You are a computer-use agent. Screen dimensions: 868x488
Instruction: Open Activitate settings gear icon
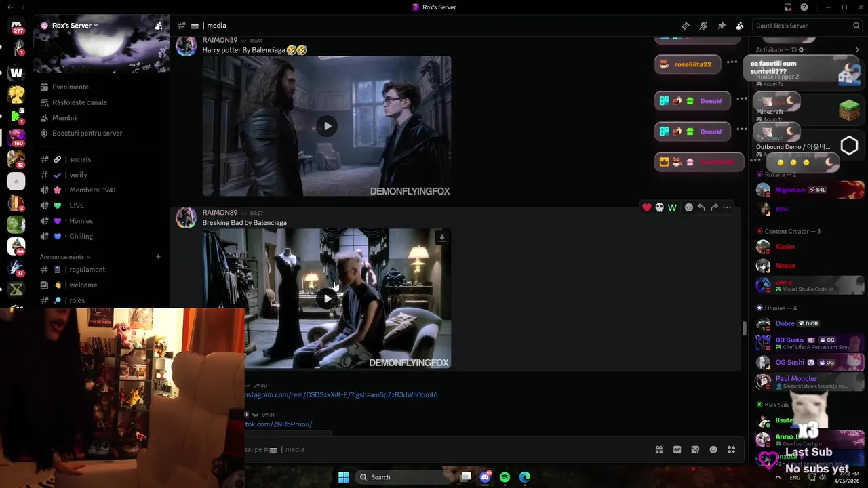(801, 50)
